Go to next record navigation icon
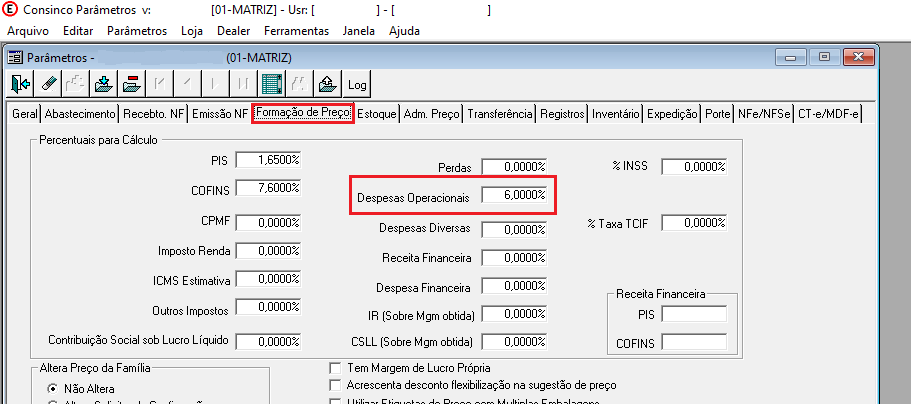 click(215, 84)
